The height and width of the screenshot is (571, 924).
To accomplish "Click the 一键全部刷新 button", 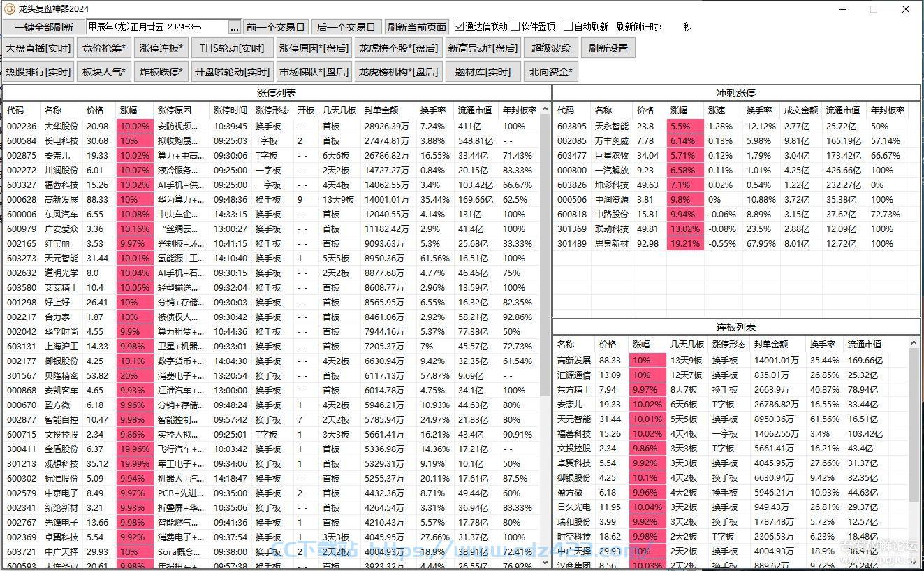I will click(43, 27).
